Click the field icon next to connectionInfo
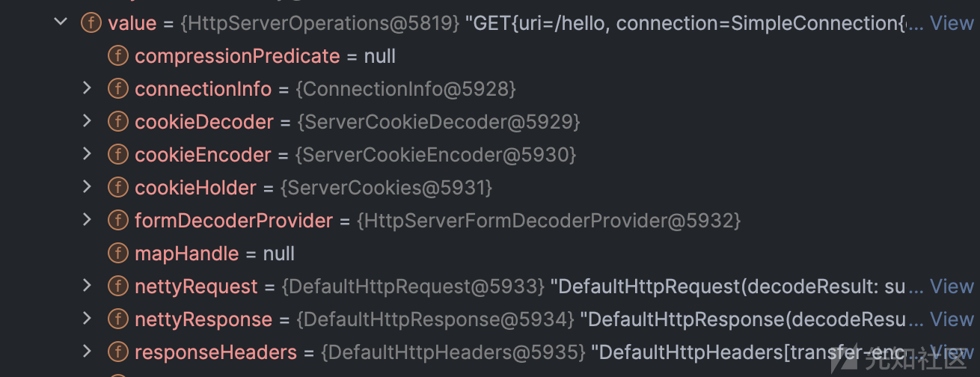This screenshot has width=980, height=377. [x=117, y=89]
